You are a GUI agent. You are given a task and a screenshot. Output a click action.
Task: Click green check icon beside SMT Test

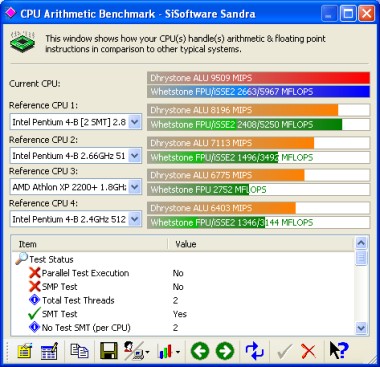click(x=35, y=314)
